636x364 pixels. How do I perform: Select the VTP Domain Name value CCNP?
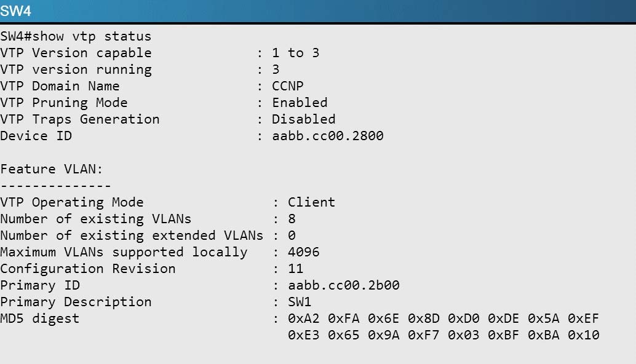[288, 86]
